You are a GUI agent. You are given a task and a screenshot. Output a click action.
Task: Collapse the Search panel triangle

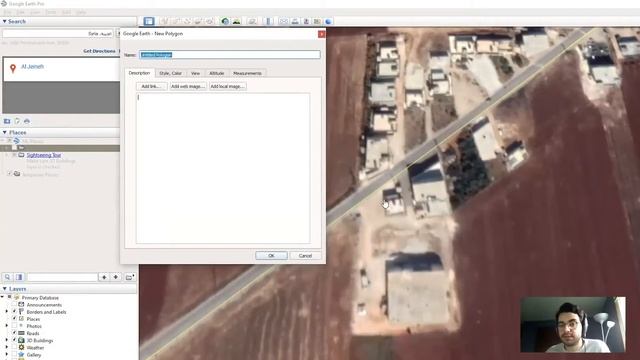(4, 21)
